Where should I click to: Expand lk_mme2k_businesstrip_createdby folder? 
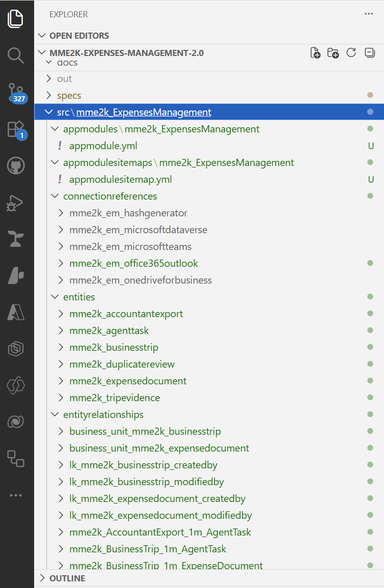click(209, 465)
